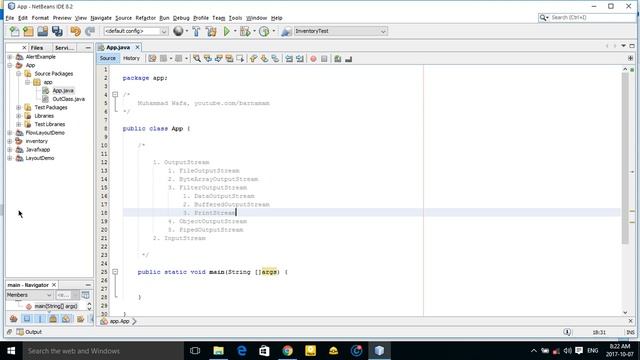The width and height of the screenshot is (640, 360).
Task: Click Find Previous Occurrence icon
Action: [x=208, y=59]
